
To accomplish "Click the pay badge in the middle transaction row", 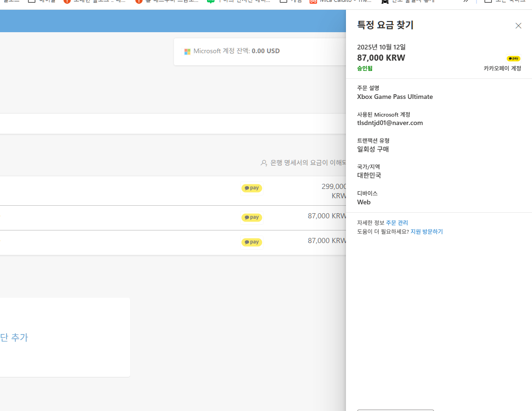I will (x=252, y=217).
